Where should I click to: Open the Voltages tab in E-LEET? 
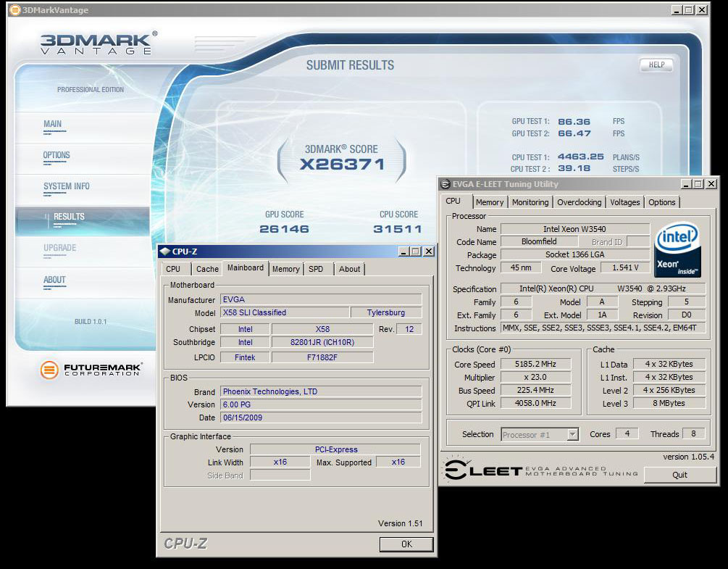coord(625,202)
